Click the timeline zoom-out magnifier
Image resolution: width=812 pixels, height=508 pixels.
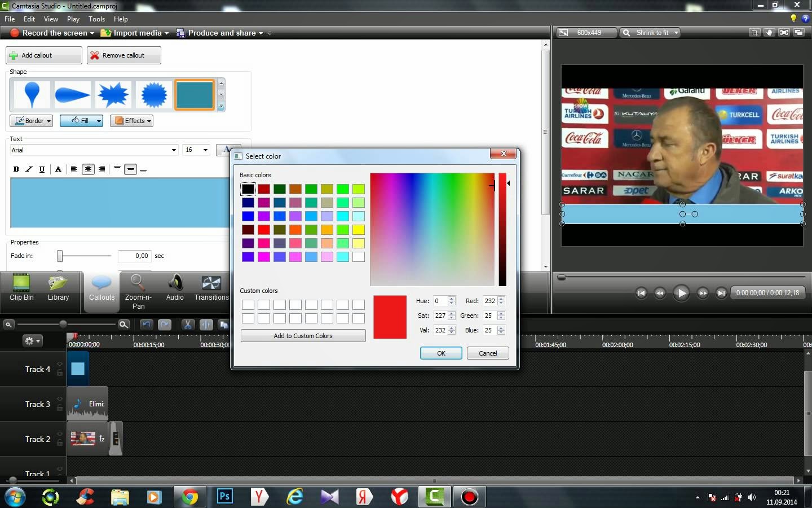[8, 325]
